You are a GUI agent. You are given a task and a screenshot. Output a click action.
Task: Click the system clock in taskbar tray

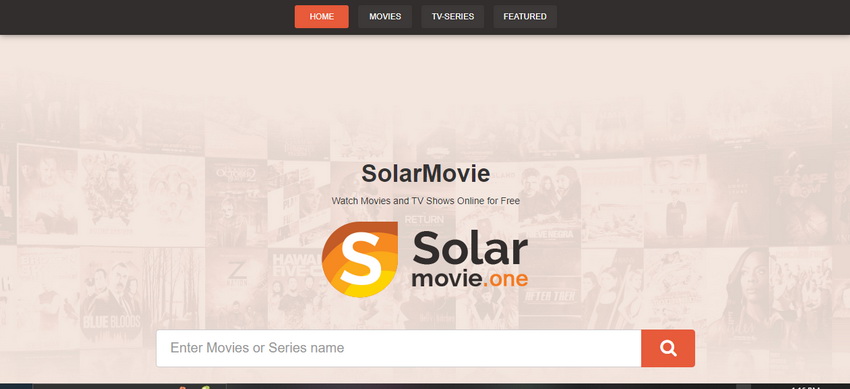805,387
